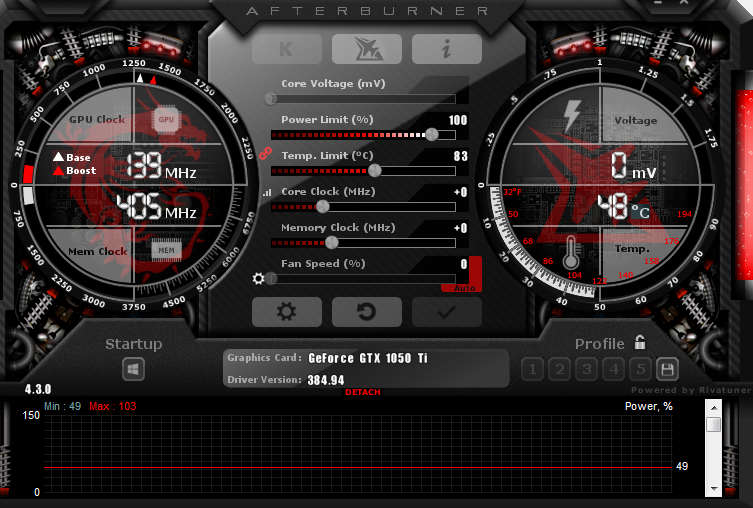Toggle the profile lock padlock icon
Viewport: 753px width, 508px height.
coord(640,342)
